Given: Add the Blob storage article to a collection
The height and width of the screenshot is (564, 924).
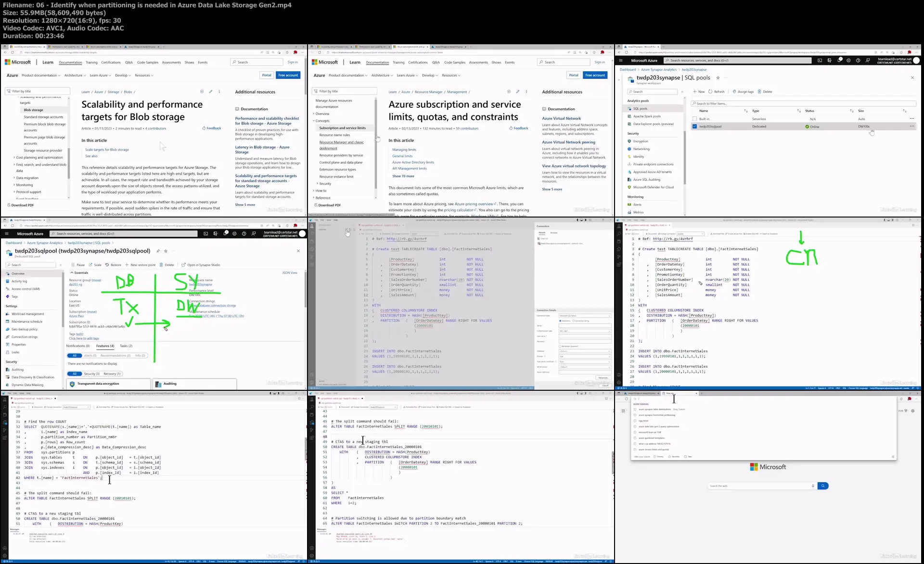Looking at the screenshot, I should click(x=202, y=91).
